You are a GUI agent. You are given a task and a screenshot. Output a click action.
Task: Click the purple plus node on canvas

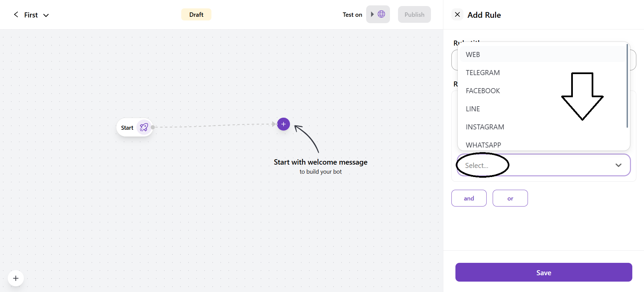[x=283, y=124]
